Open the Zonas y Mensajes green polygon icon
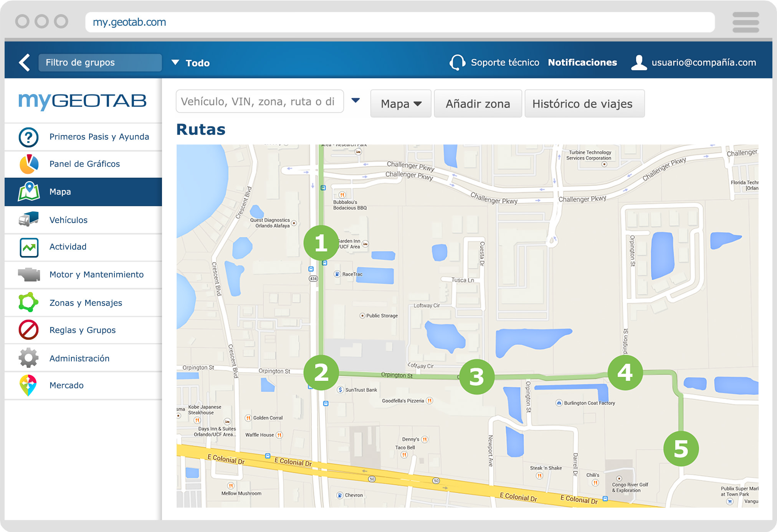The image size is (777, 532). coord(28,302)
